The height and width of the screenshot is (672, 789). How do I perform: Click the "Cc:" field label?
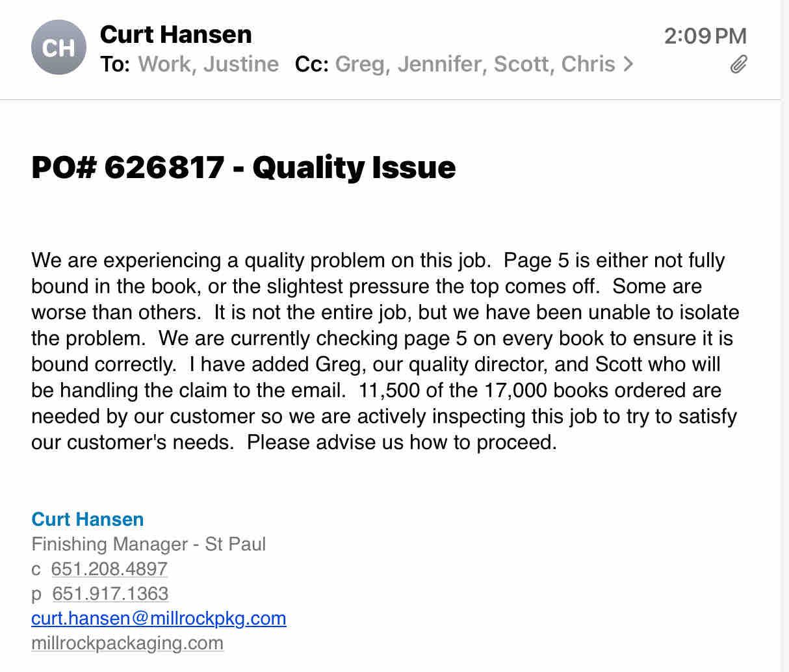[311, 64]
